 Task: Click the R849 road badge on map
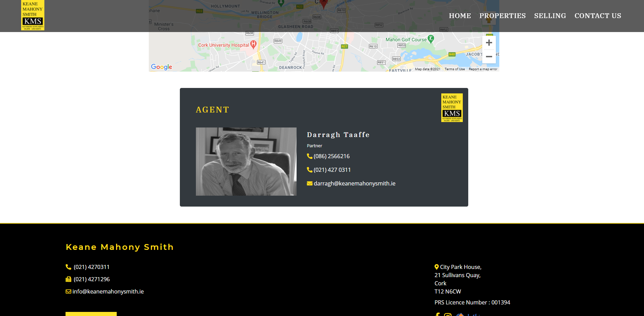tap(278, 41)
